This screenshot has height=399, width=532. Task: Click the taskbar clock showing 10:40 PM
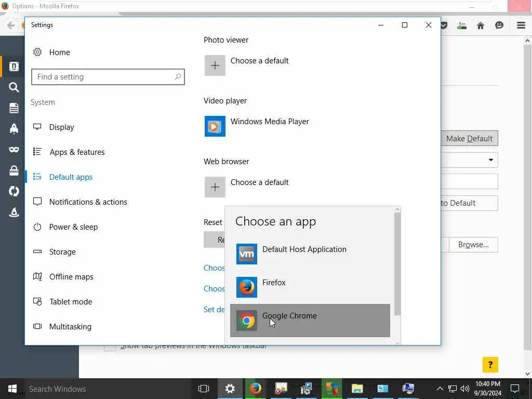[487, 389]
